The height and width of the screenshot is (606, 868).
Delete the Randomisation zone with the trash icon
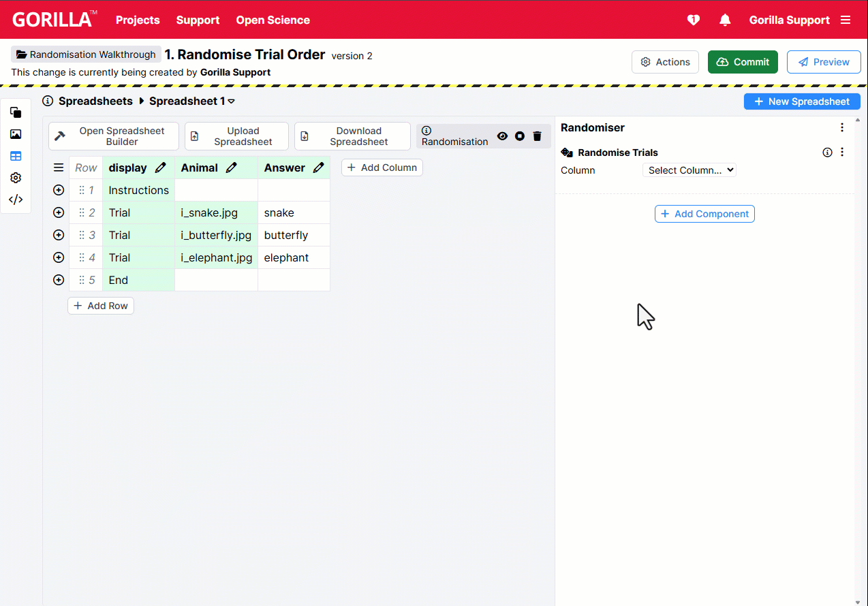click(x=537, y=136)
